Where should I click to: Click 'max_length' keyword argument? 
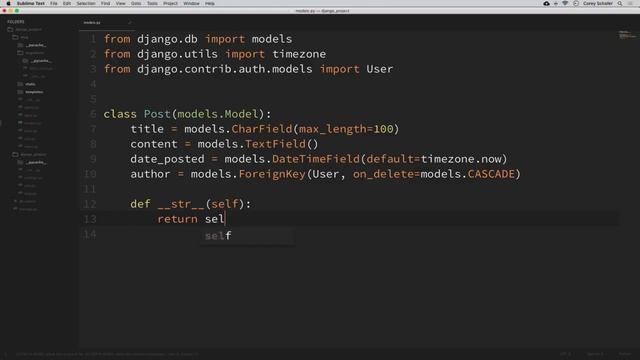tap(332, 129)
